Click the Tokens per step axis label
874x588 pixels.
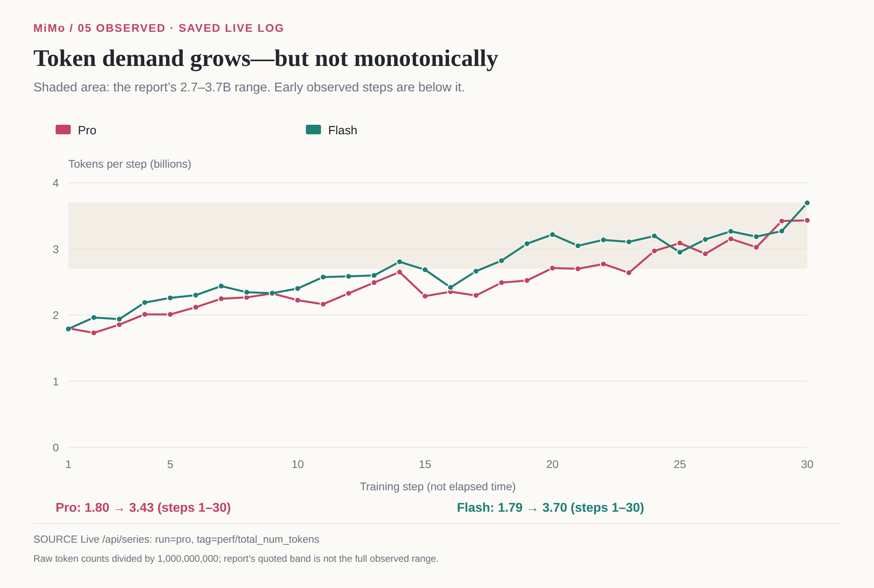pos(130,164)
